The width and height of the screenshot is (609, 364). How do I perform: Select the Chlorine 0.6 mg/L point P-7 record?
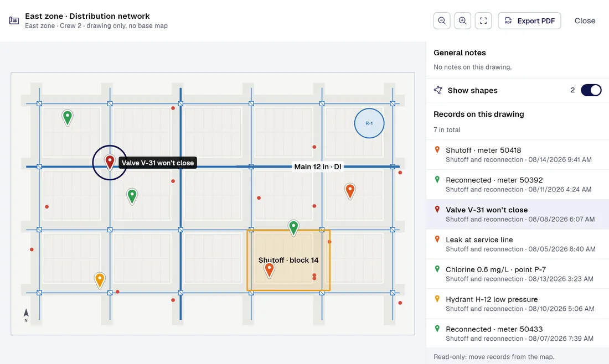tap(517, 274)
